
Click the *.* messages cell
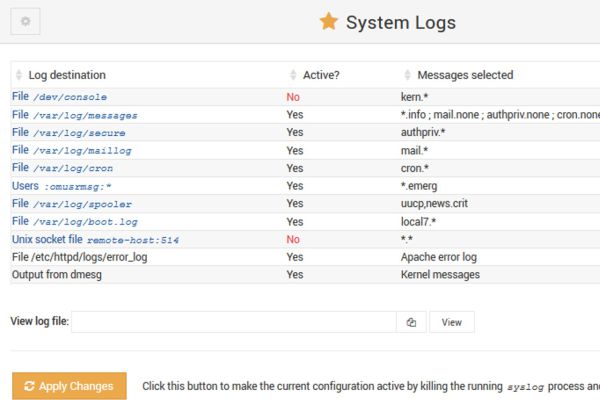click(x=407, y=240)
